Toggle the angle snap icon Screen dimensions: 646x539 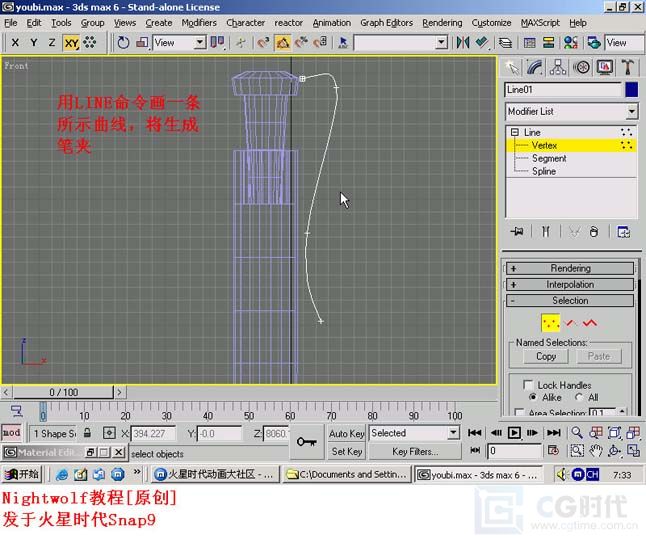tap(283, 42)
